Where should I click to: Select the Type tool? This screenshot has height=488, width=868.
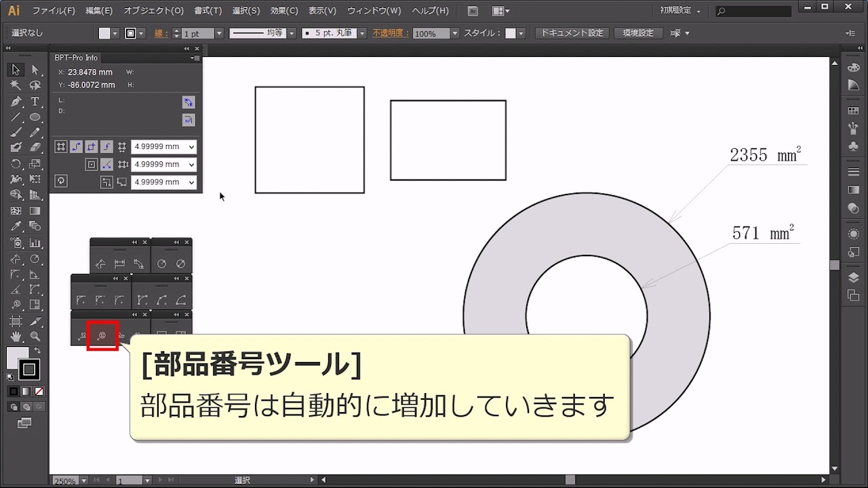(35, 102)
